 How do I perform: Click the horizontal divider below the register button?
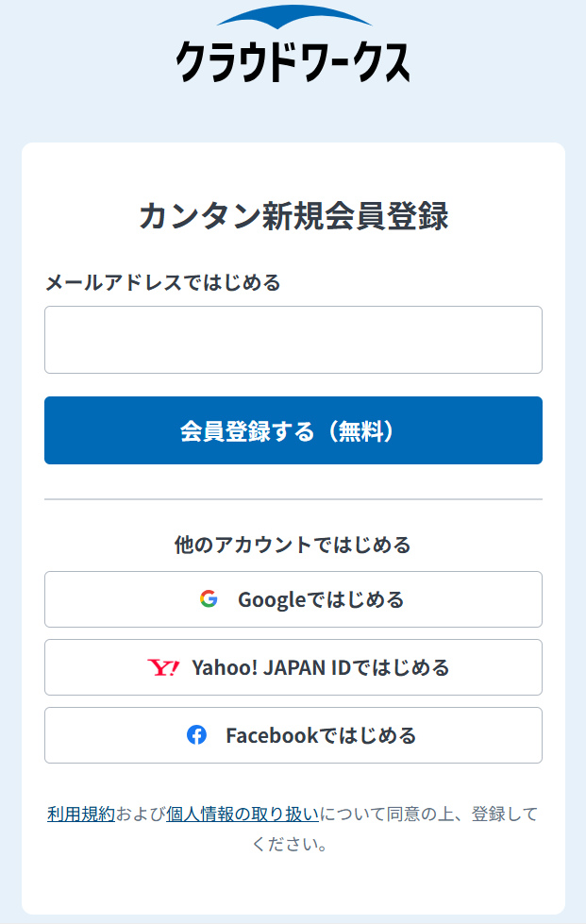tap(293, 498)
